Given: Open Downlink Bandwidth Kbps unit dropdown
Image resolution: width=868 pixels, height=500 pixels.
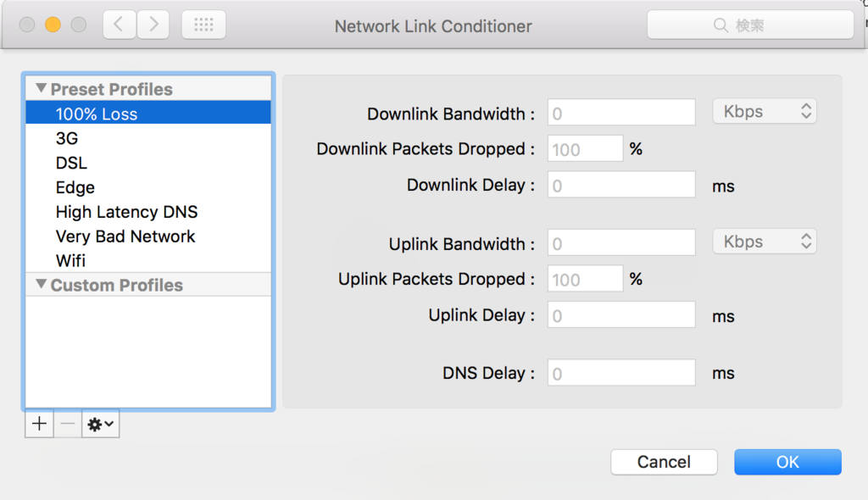Looking at the screenshot, I should (x=765, y=111).
